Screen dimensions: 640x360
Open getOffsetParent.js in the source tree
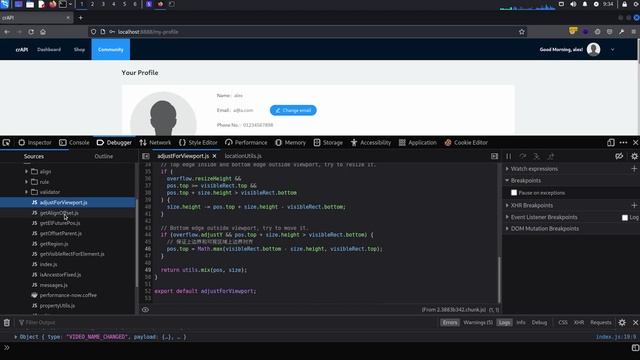60,233
